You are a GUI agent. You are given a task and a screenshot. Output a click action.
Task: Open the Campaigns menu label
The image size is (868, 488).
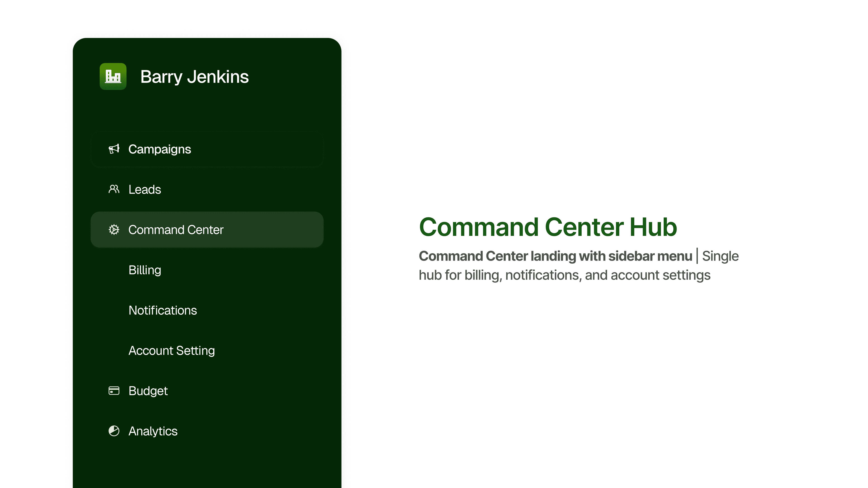(x=159, y=149)
